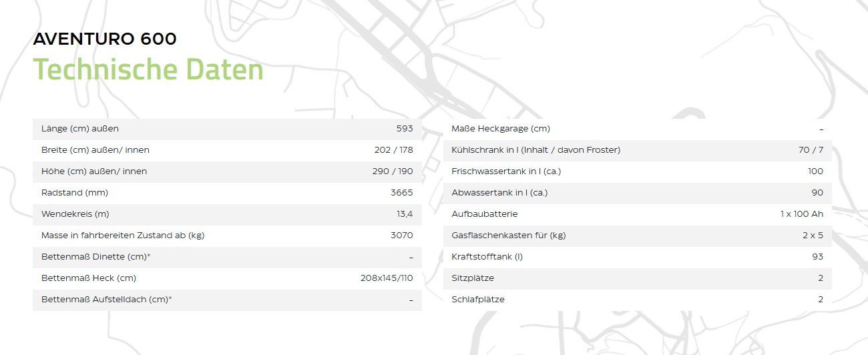Click the 3070 kg mass value
Screen dimensions: 868x355
click(x=401, y=236)
